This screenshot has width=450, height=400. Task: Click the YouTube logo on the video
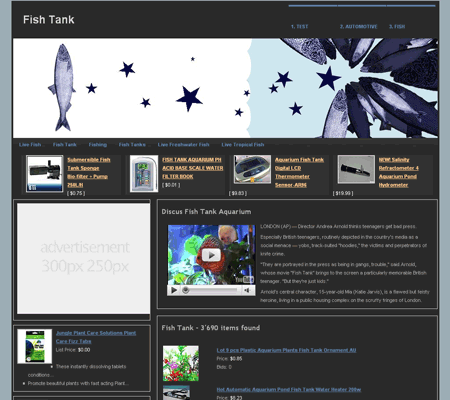pos(244,279)
